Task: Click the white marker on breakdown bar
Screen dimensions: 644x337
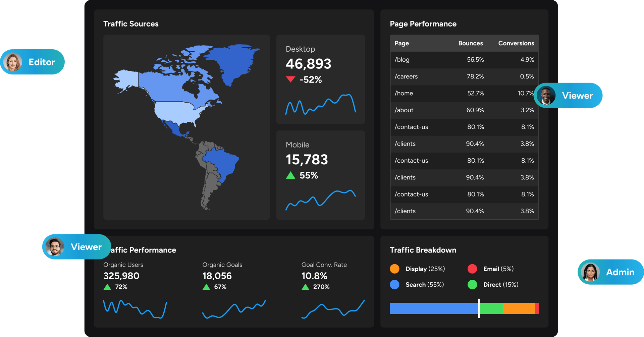Action: point(479,308)
